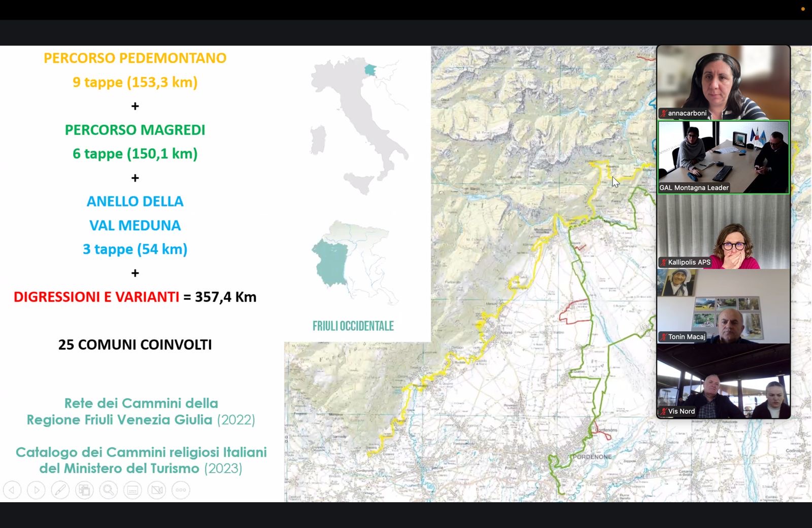Click "Regione Friuli Venezia Giulia (2022)" line
The width and height of the screenshot is (812, 528).
141,420
